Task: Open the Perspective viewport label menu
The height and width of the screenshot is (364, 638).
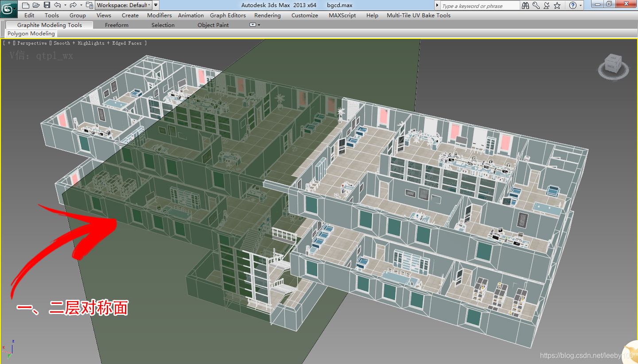Action: tap(32, 43)
